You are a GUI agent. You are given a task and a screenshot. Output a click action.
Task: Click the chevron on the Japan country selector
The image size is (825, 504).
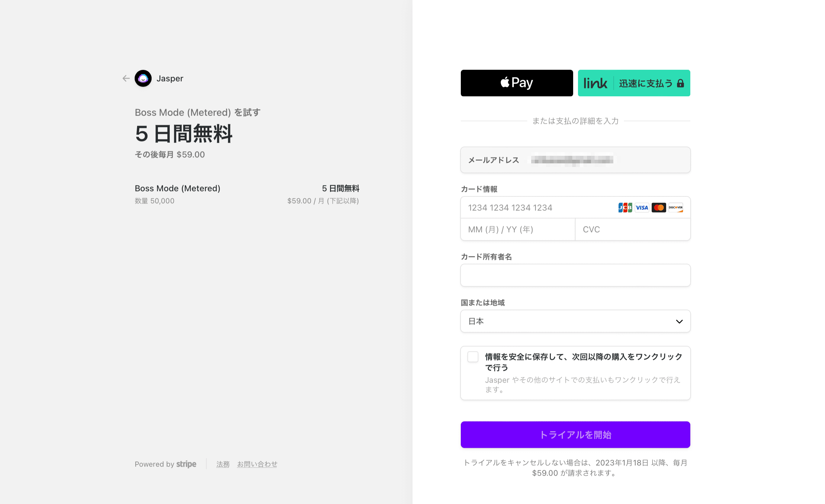coord(679,322)
